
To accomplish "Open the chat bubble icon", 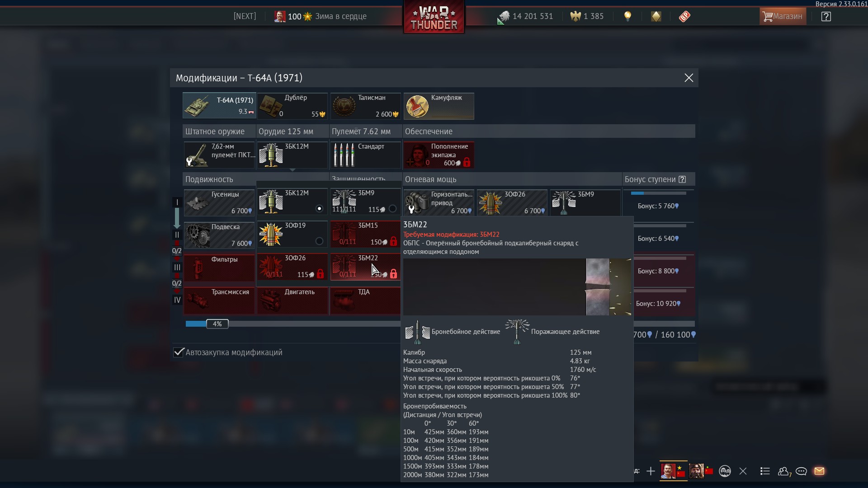I will tap(802, 471).
